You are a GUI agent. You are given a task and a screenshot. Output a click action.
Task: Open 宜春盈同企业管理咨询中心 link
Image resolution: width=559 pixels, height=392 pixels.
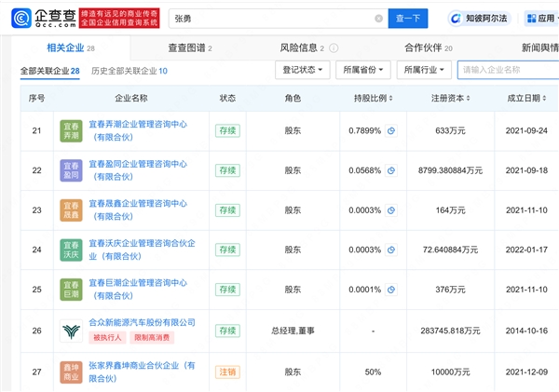138,170
